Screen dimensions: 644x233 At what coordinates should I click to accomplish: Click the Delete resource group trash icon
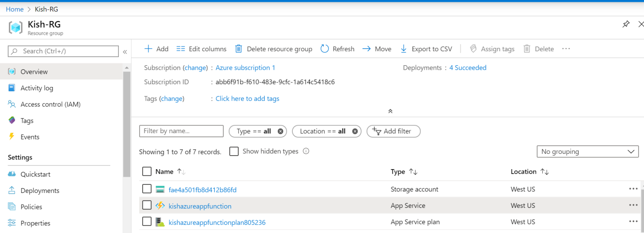(x=239, y=49)
